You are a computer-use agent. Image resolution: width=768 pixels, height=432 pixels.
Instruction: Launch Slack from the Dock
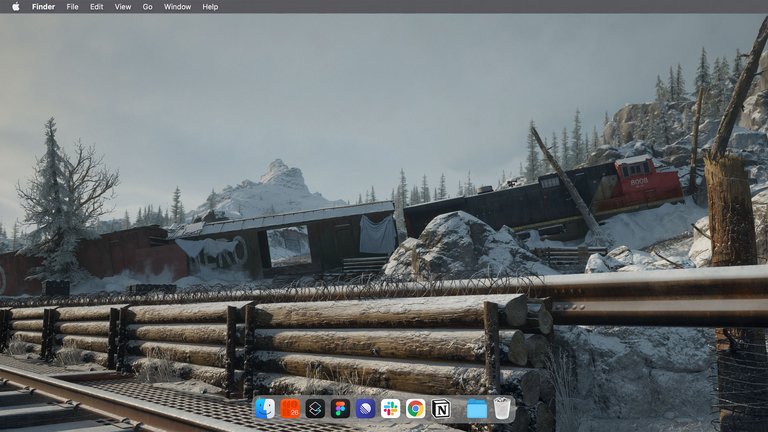click(390, 408)
